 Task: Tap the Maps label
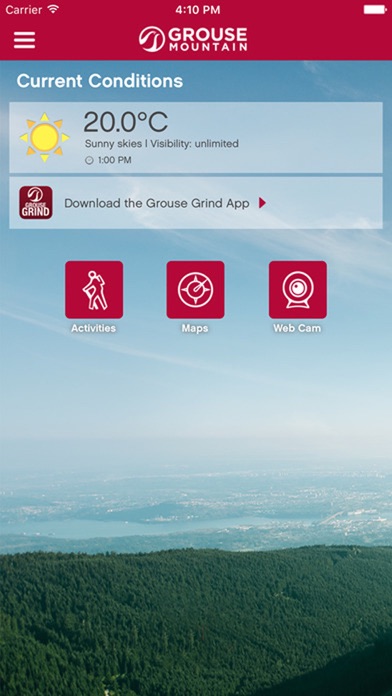[x=195, y=328]
